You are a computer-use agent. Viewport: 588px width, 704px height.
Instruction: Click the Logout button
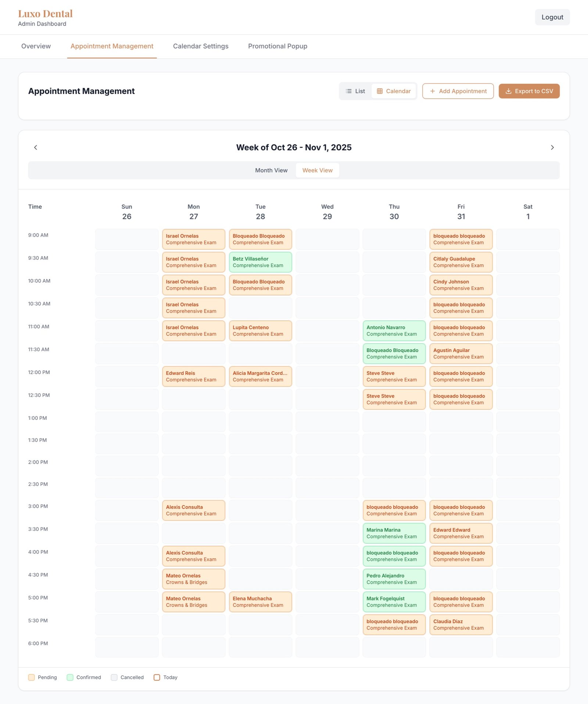[x=552, y=17]
